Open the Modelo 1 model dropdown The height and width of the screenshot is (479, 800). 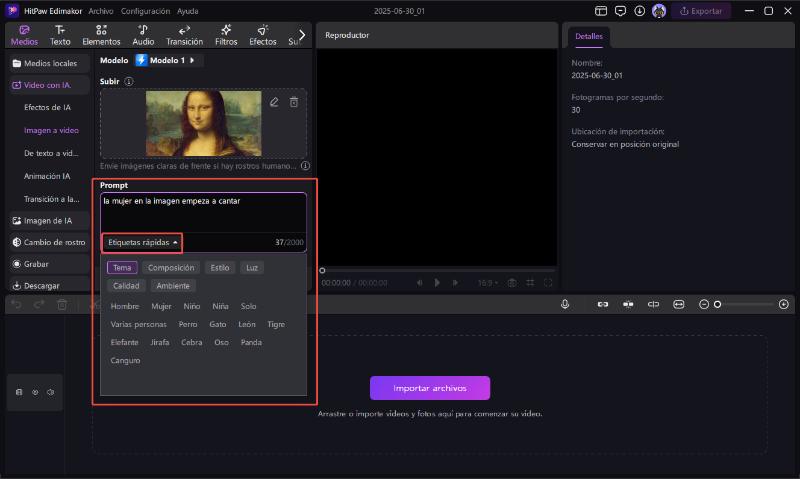tap(168, 60)
